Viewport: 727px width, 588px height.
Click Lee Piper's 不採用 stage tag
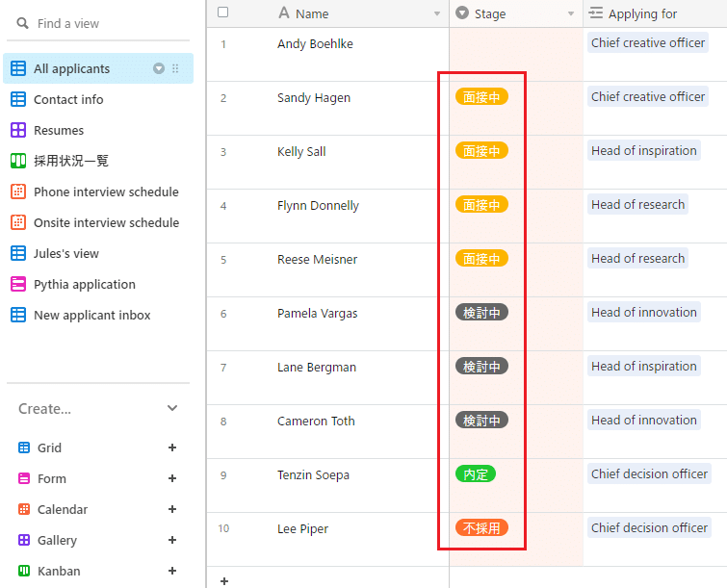click(481, 527)
